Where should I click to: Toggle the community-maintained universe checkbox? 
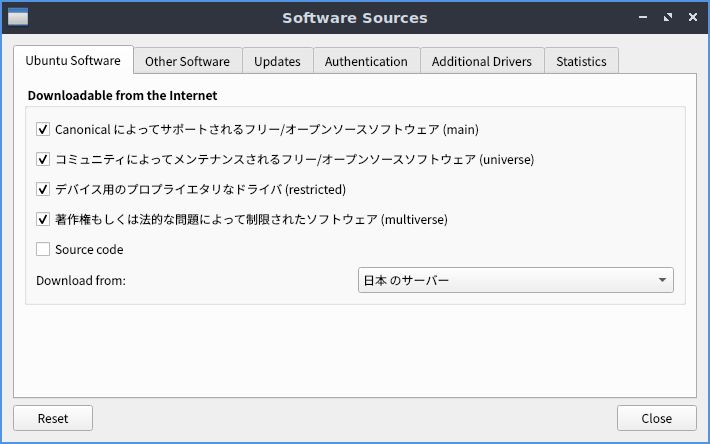(x=43, y=159)
